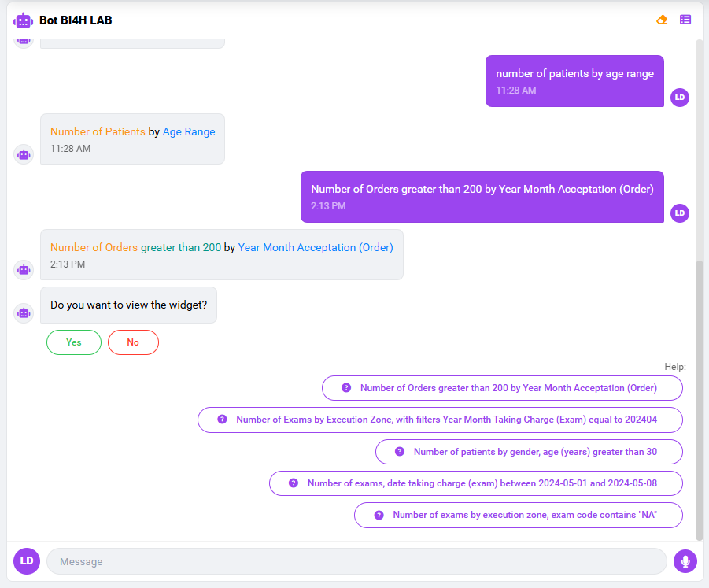709x588 pixels.
Task: Click the Bot BI4H LAB robot logo
Action: pos(24,20)
